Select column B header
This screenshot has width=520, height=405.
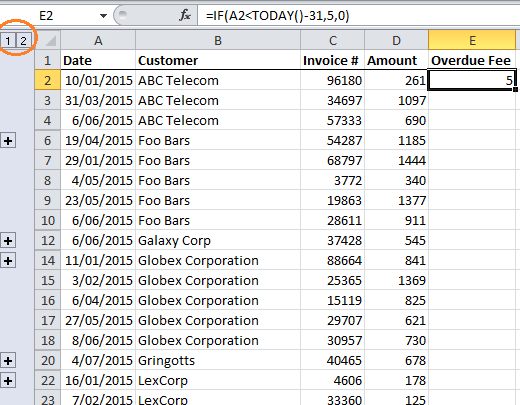coord(218,40)
